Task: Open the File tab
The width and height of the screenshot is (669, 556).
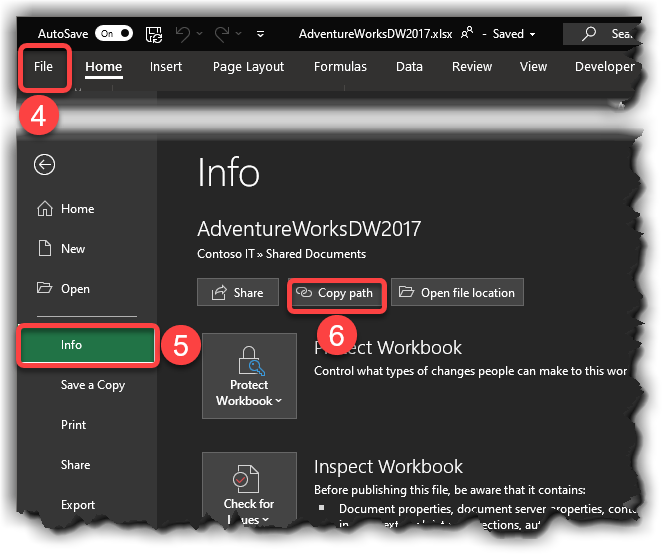Action: click(x=44, y=67)
